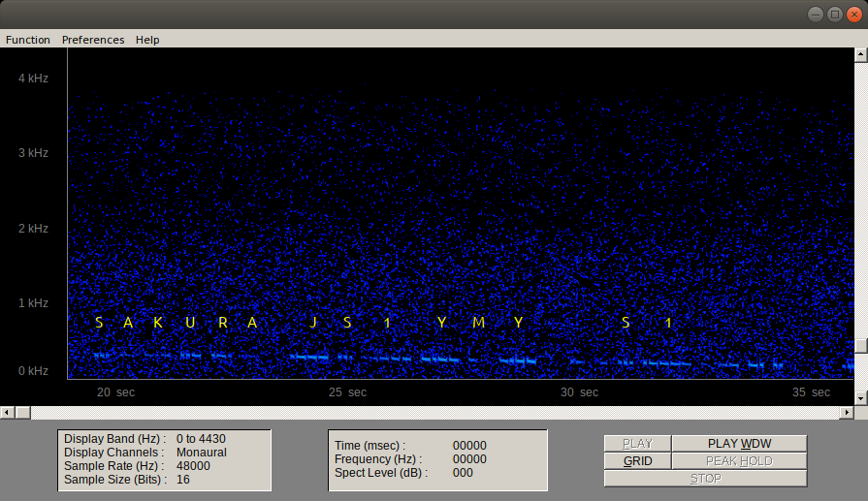Click the PLAY WDW button

tap(739, 444)
